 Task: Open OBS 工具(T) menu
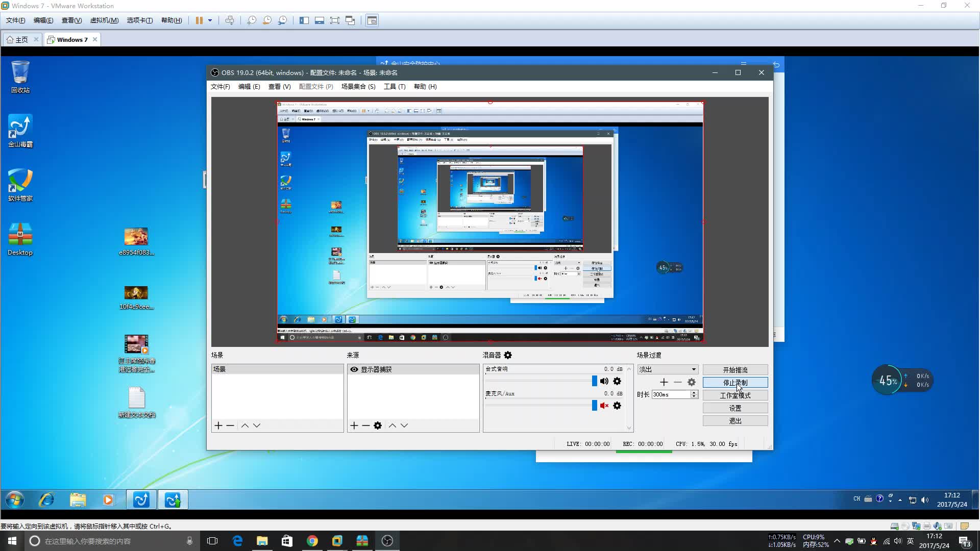[x=395, y=86]
